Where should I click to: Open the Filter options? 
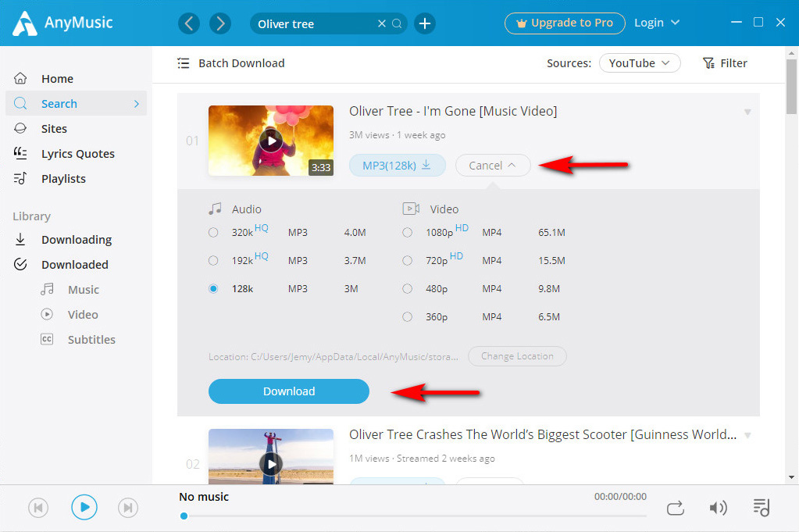point(725,63)
